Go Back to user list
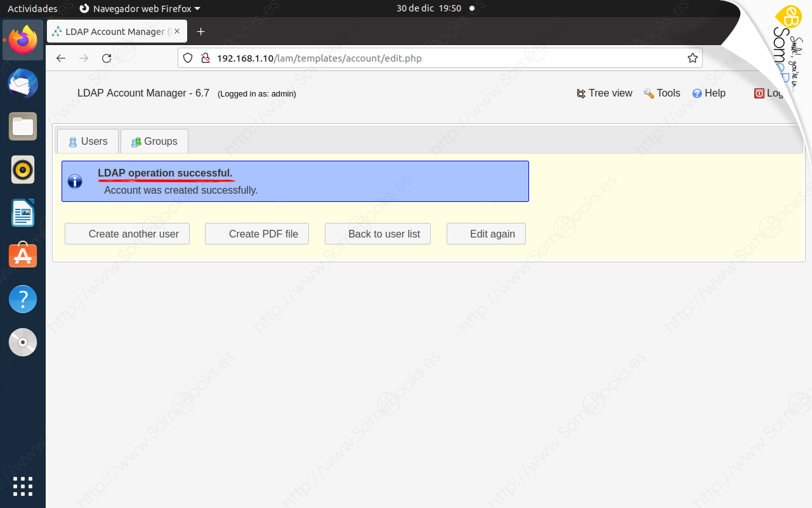The width and height of the screenshot is (812, 508). 377,234
